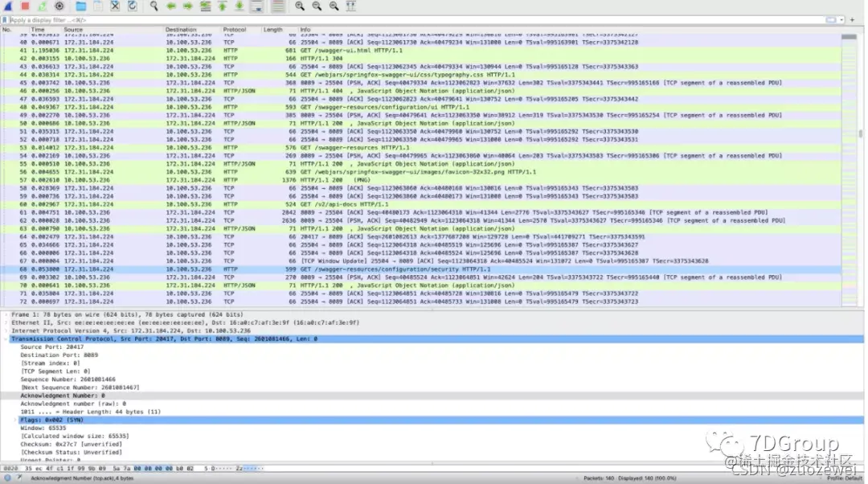The image size is (868, 484).
Task: Expand Internet Protocol Version 4 row
Action: 6,330
